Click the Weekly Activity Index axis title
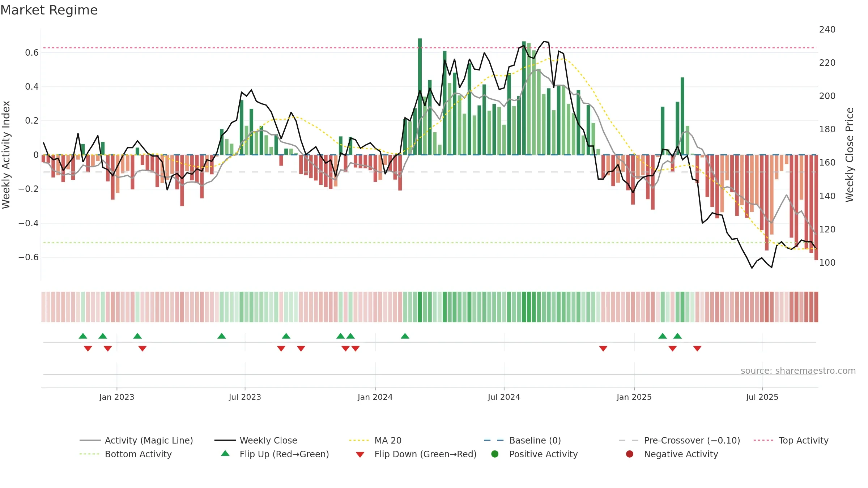The height and width of the screenshot is (488, 868). click(x=6, y=155)
